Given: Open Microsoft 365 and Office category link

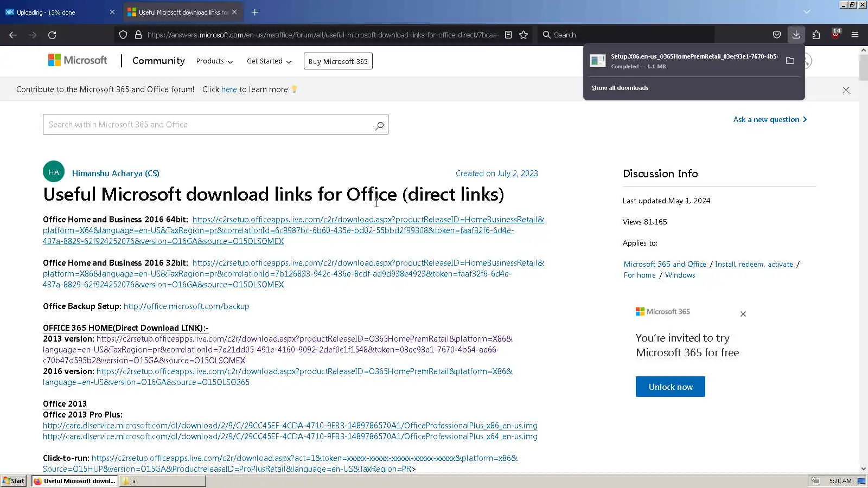Looking at the screenshot, I should click(665, 264).
